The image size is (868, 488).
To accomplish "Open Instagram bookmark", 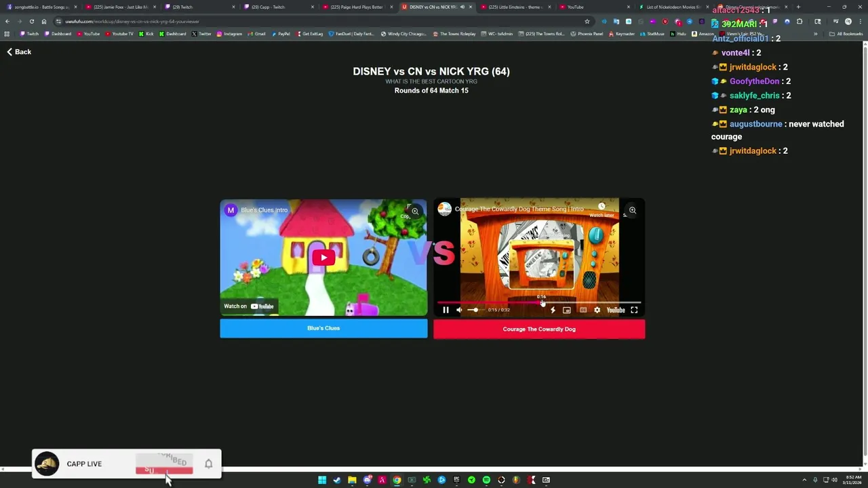I will click(x=229, y=33).
